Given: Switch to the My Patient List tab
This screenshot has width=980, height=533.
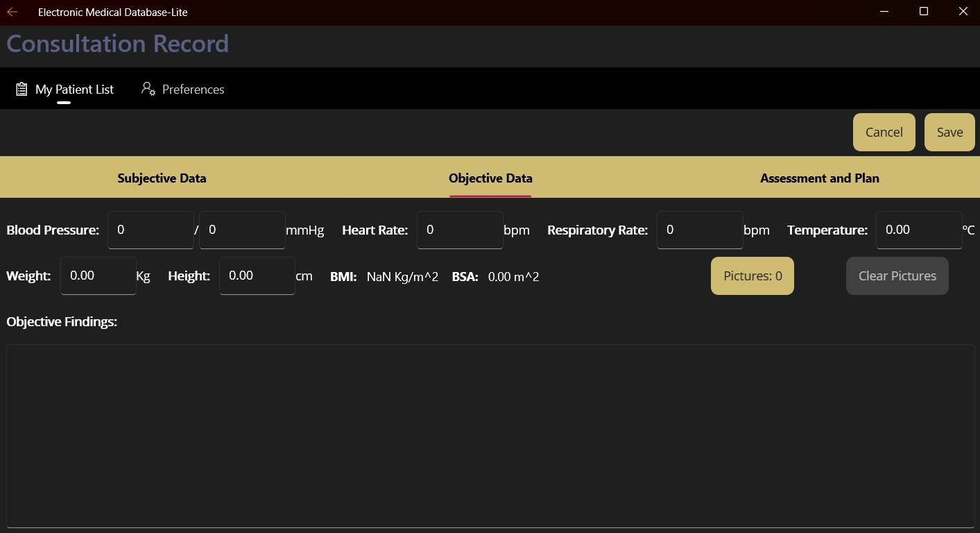Looking at the screenshot, I should (x=75, y=89).
